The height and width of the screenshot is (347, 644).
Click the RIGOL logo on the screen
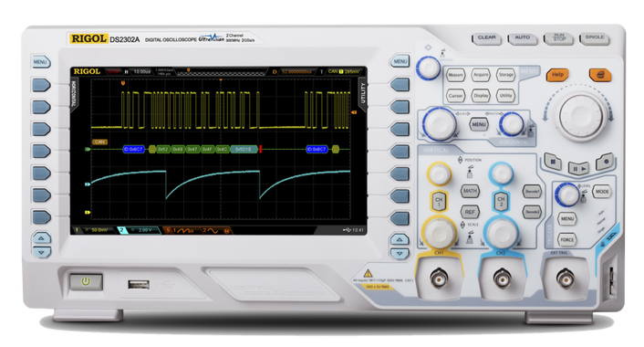tap(87, 71)
